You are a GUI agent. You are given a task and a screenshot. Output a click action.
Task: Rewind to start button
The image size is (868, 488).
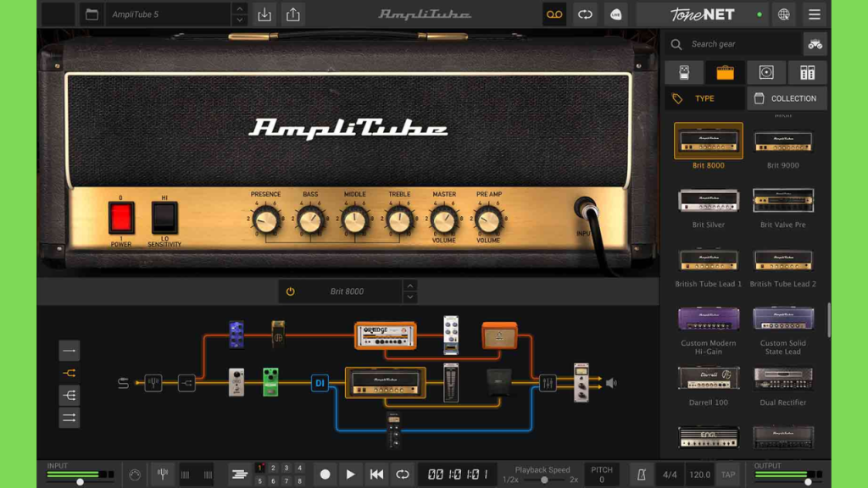(376, 474)
